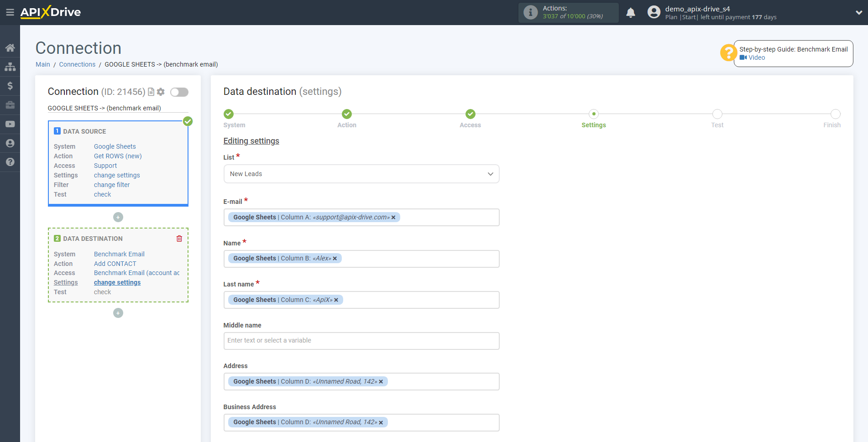Open the connections diagram sidebar icon
This screenshot has height=442, width=868.
pos(10,67)
